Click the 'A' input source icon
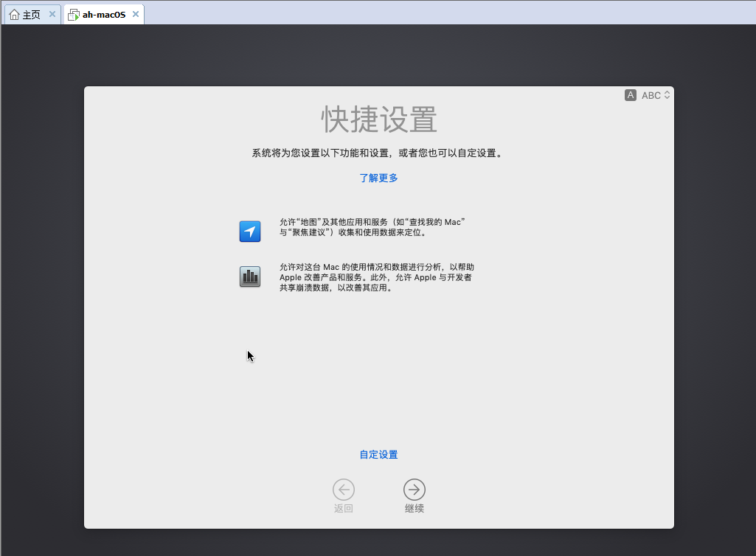The height and width of the screenshot is (556, 756). [x=630, y=95]
